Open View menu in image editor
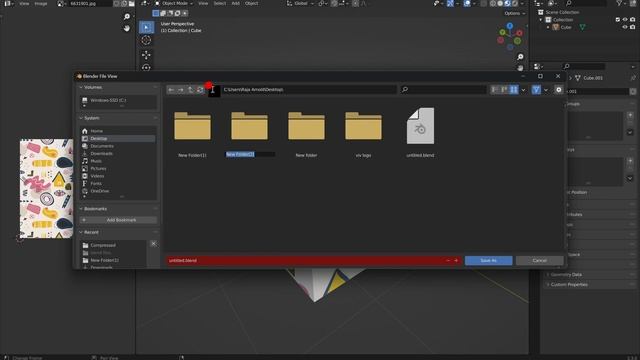The image size is (640, 360). [24, 3]
